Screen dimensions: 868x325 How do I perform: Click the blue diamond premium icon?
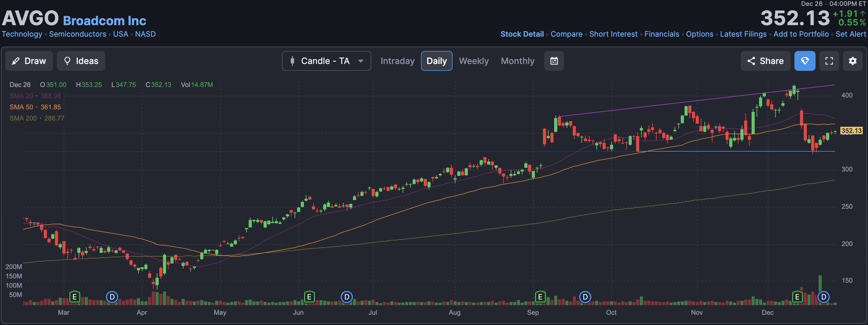(805, 61)
